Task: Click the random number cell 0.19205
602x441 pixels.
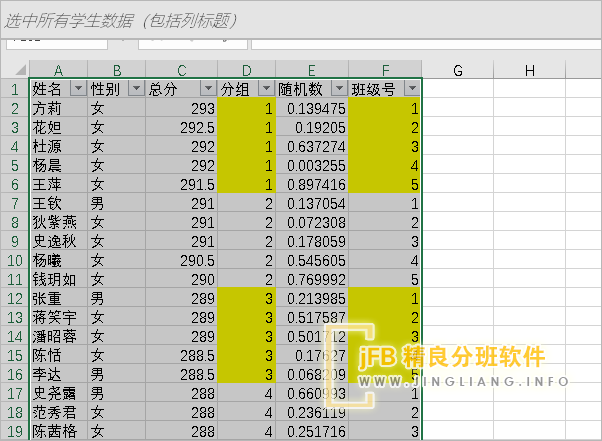Action: (312, 127)
